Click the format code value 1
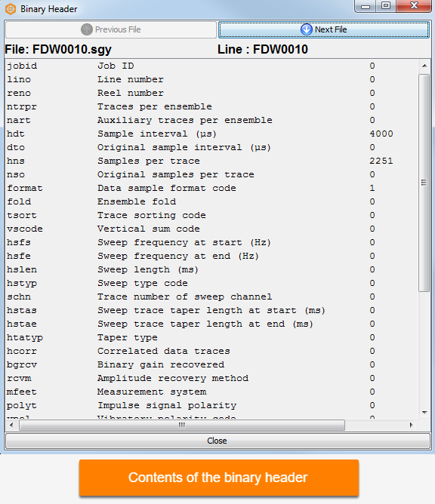The height and width of the screenshot is (504, 435). click(372, 188)
